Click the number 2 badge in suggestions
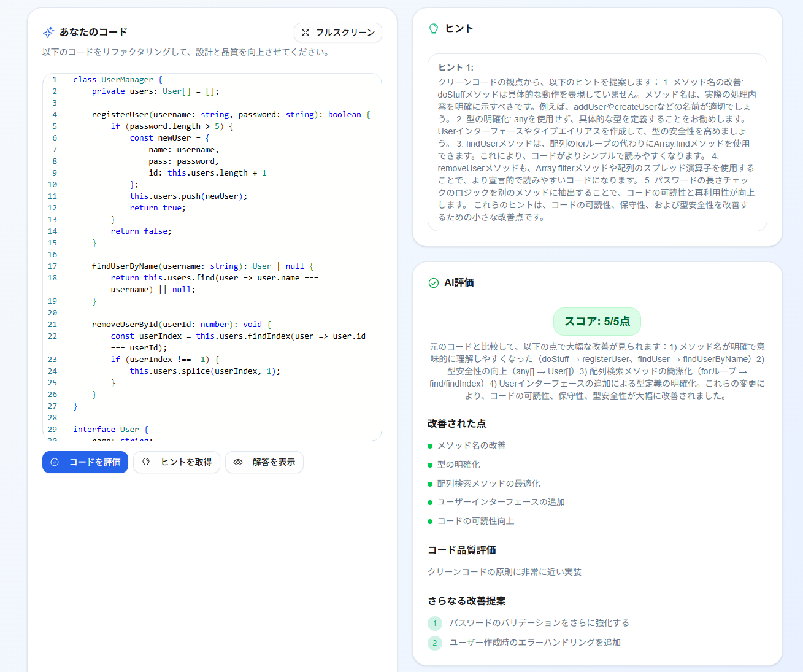Viewport: 803px width, 672px height. 435,643
